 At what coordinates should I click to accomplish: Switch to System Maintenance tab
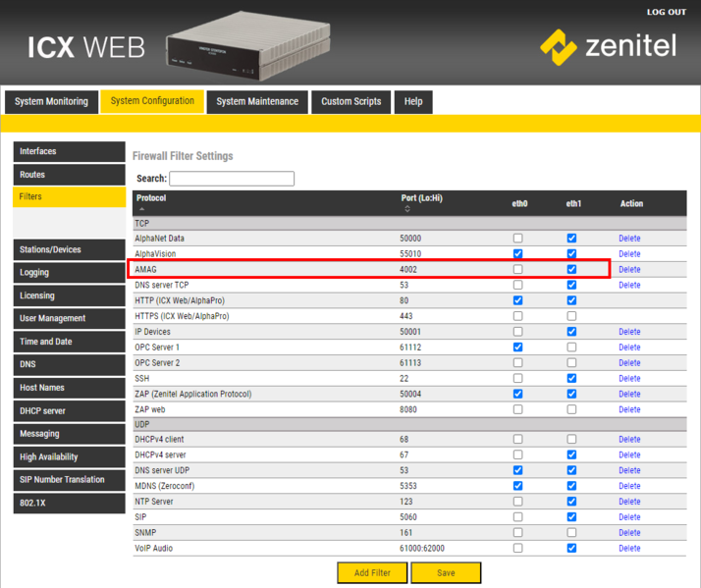click(x=257, y=101)
